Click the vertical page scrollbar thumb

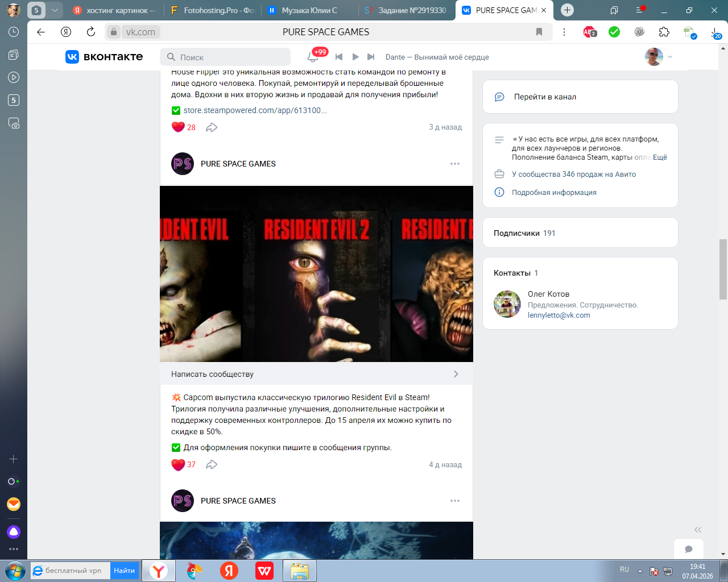click(x=723, y=269)
